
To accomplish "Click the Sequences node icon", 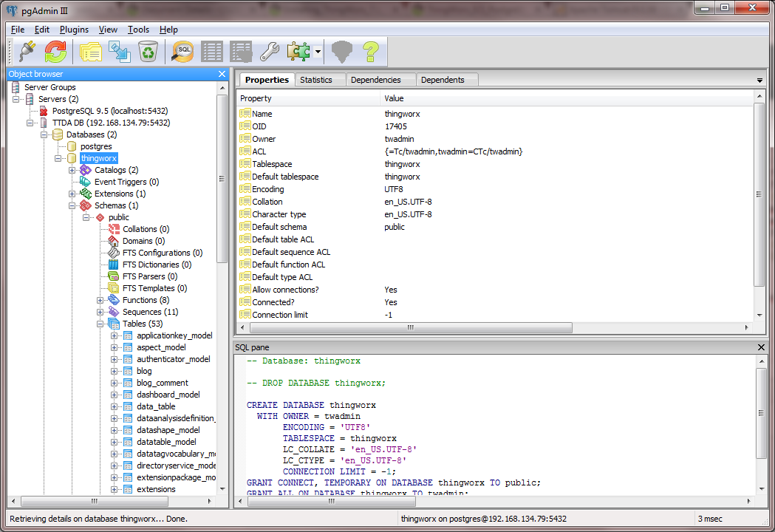I will tap(114, 312).
